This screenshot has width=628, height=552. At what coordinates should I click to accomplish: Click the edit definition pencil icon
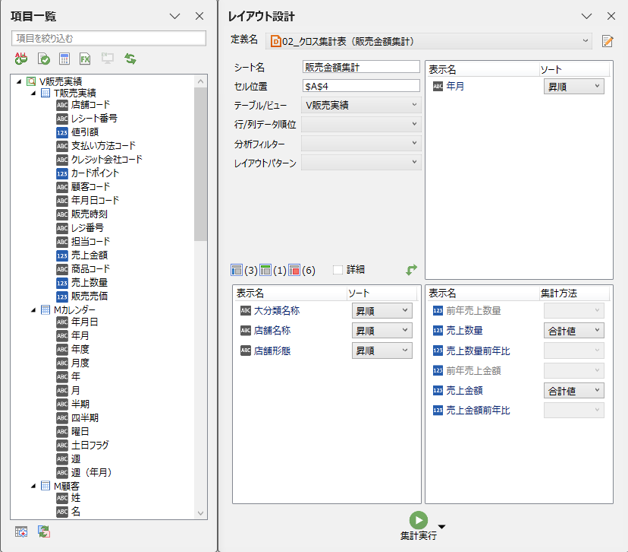607,41
